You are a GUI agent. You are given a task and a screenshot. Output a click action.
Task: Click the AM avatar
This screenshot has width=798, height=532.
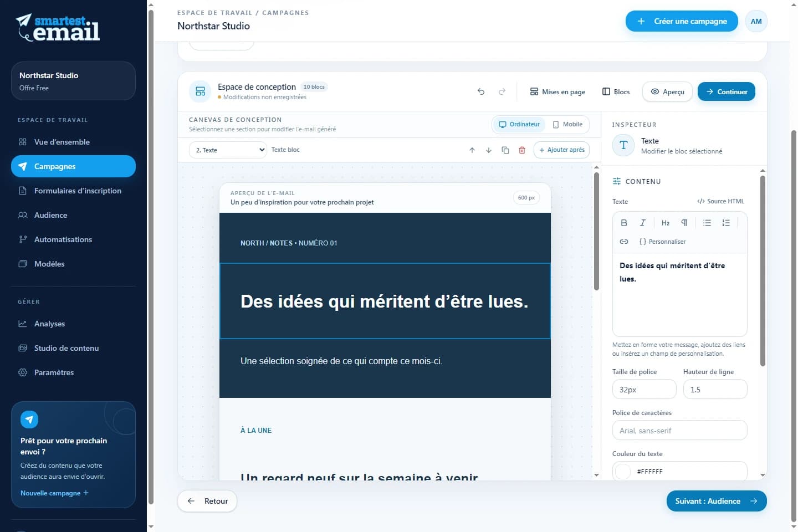(756, 21)
